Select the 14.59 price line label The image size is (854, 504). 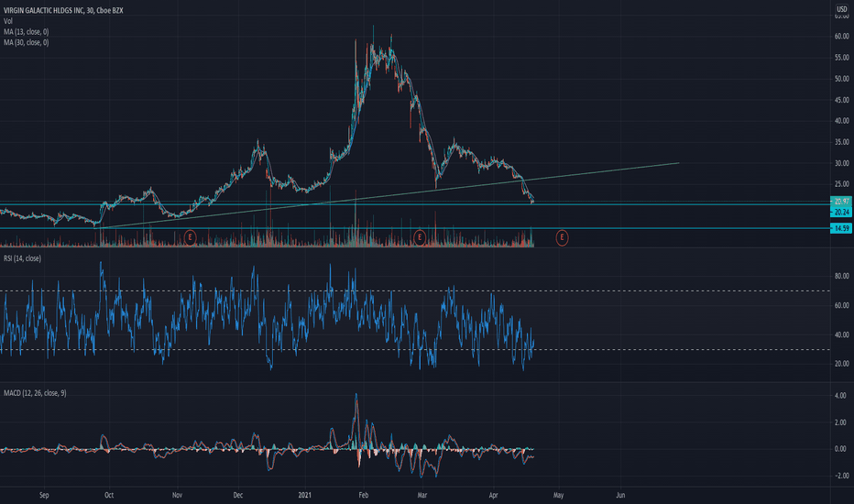(x=841, y=228)
